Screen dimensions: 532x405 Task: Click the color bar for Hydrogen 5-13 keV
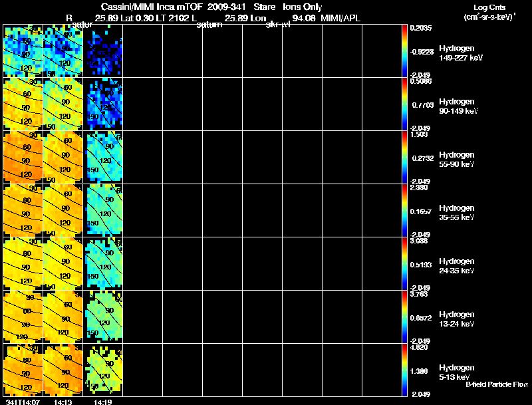click(404, 370)
